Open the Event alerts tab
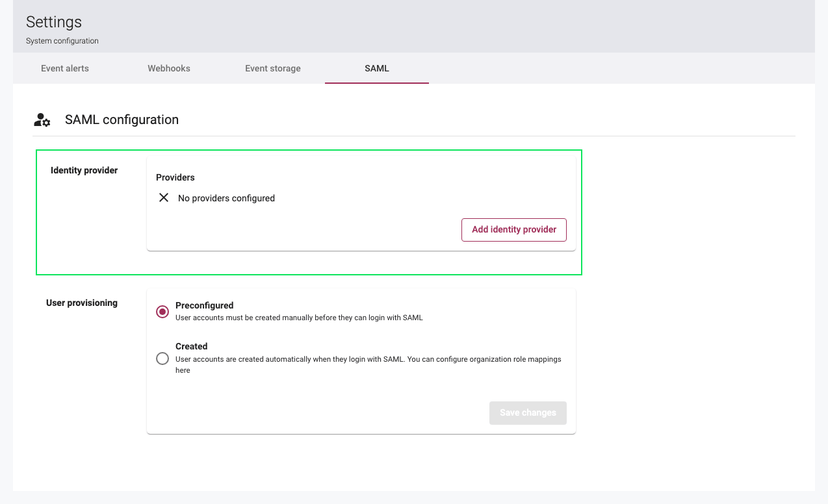Viewport: 828px width, 504px height. click(x=65, y=68)
